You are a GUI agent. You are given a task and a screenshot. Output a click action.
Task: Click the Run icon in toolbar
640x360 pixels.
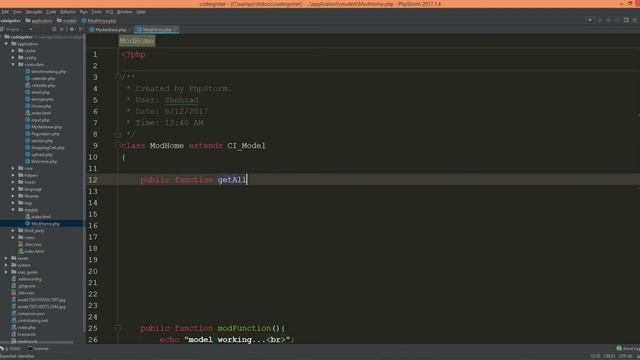coord(600,20)
